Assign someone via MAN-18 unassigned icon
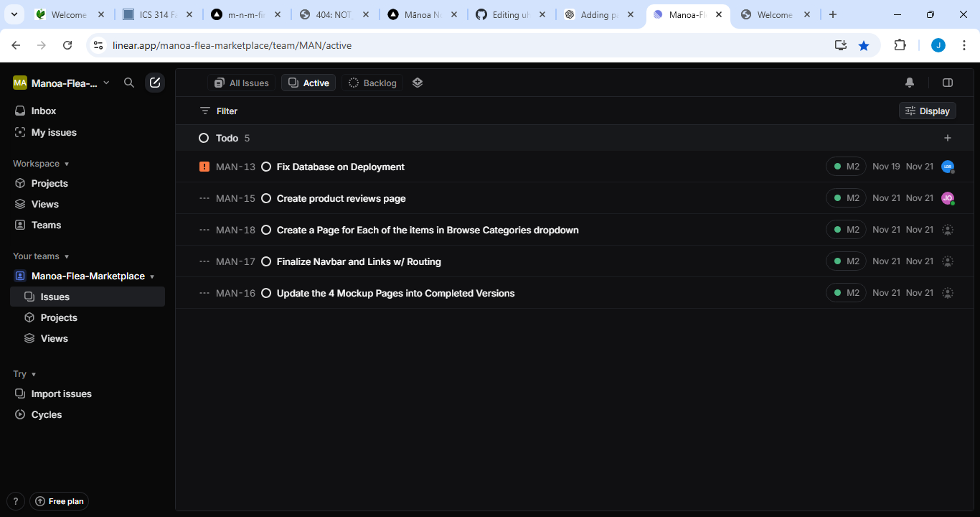The width and height of the screenshot is (980, 517). point(948,230)
